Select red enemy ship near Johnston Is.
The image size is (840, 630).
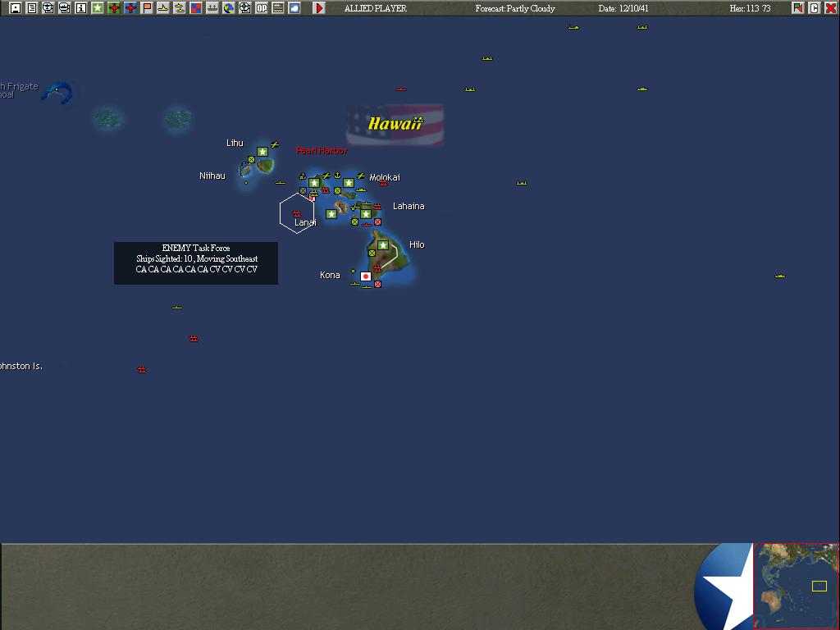142,370
